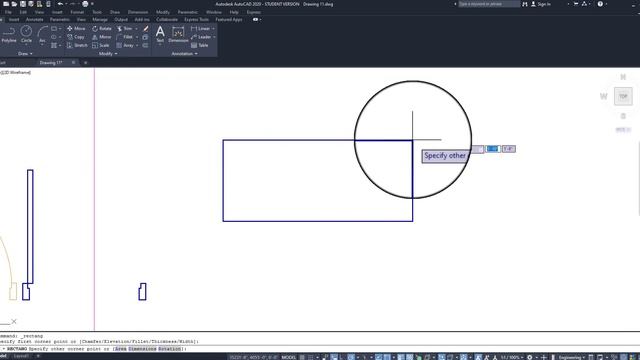Click the Plot printer icon

[x=85, y=4]
